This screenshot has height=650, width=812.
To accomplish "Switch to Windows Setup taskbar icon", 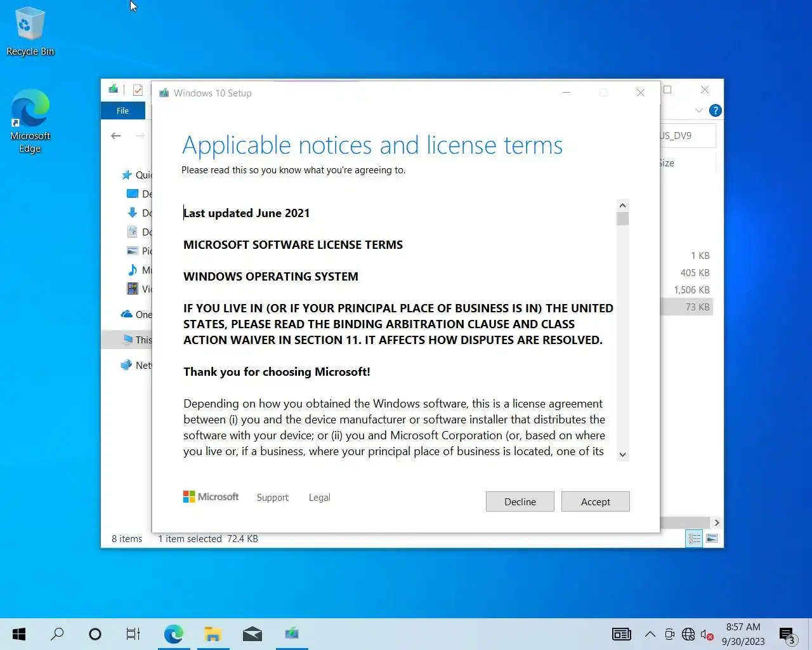I will pos(291,633).
